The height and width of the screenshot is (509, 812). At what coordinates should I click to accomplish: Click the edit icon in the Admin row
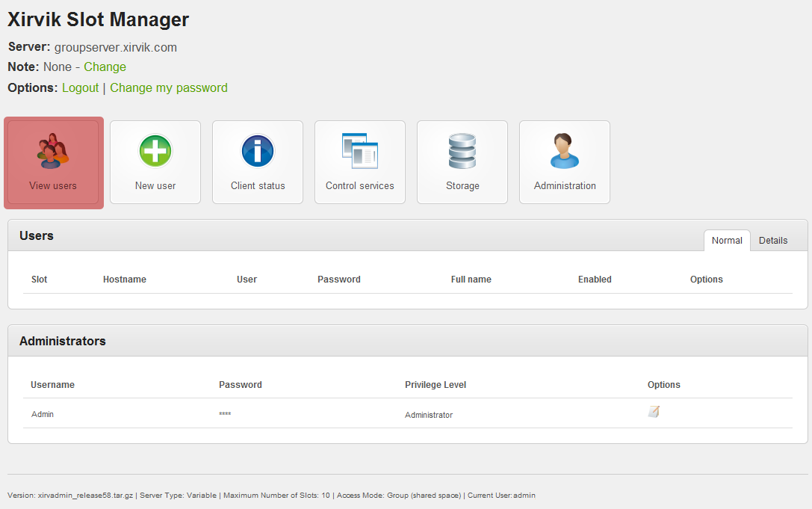click(x=654, y=412)
